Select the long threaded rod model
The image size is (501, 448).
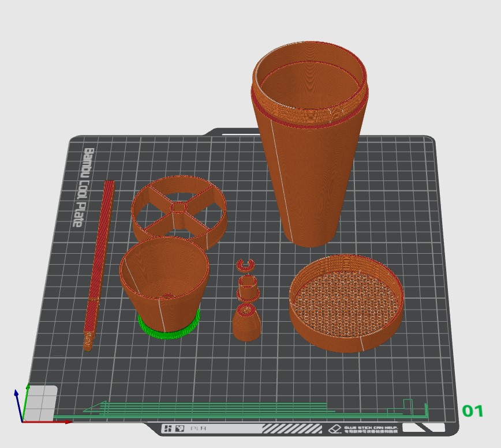pyautogui.click(x=98, y=265)
